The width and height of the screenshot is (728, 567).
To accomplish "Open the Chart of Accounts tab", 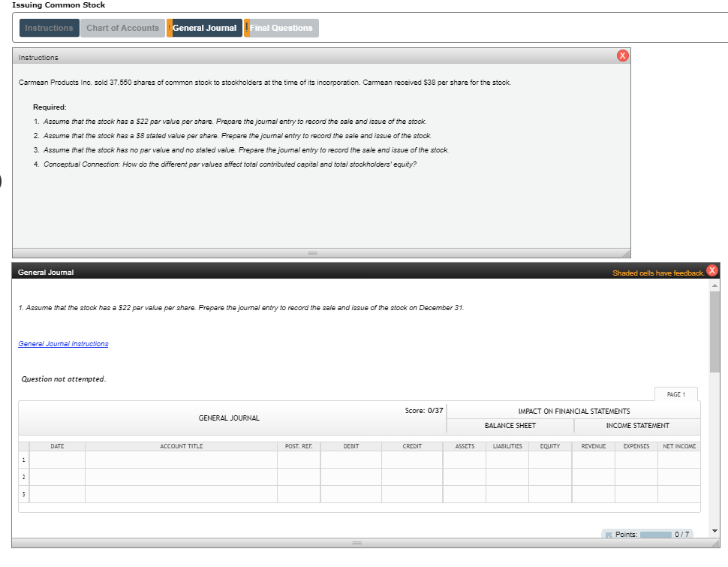I will point(122,28).
